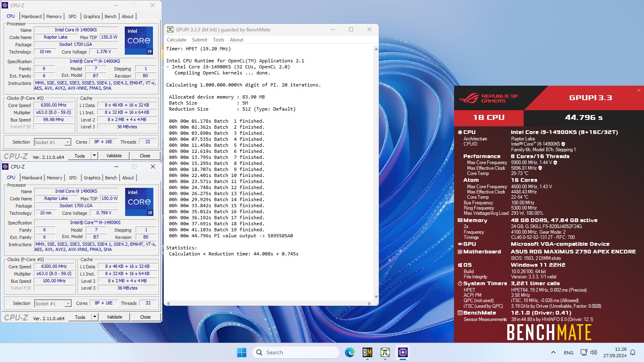Image resolution: width=644 pixels, height=362 pixels.
Task: Click Tools button in top CPU-Z
Action: (x=80, y=156)
